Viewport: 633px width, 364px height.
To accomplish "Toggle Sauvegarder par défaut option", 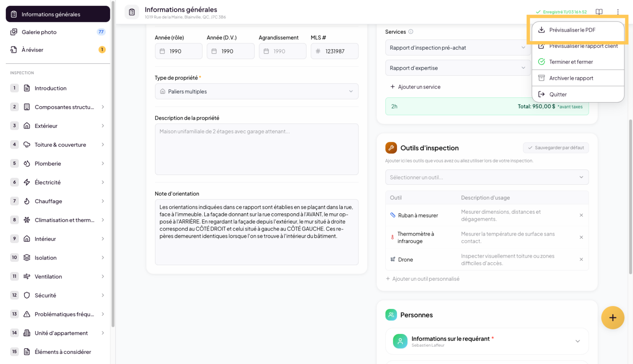I will point(555,148).
